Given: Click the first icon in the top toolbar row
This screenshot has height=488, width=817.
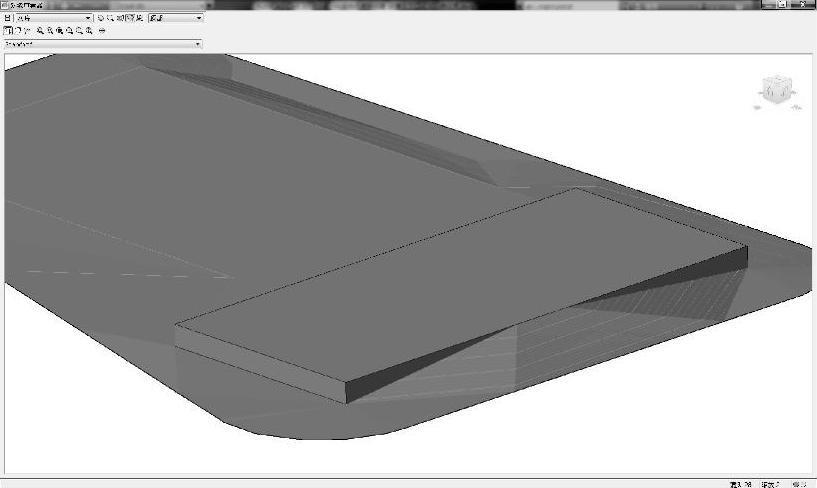Looking at the screenshot, I should click(7, 18).
